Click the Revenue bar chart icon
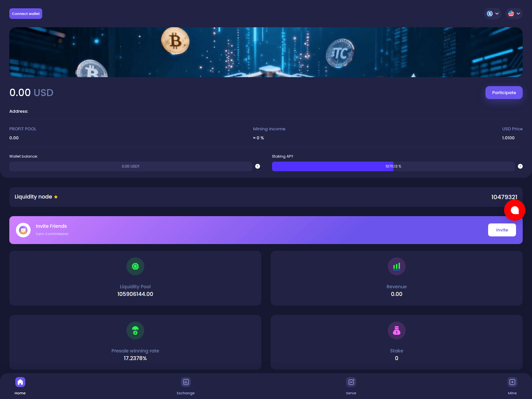This screenshot has height=399, width=532. pos(397,266)
